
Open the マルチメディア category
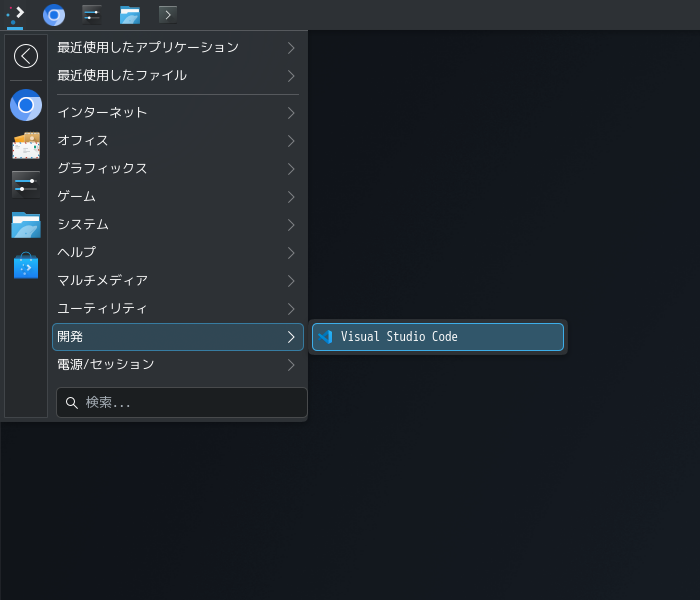(178, 281)
